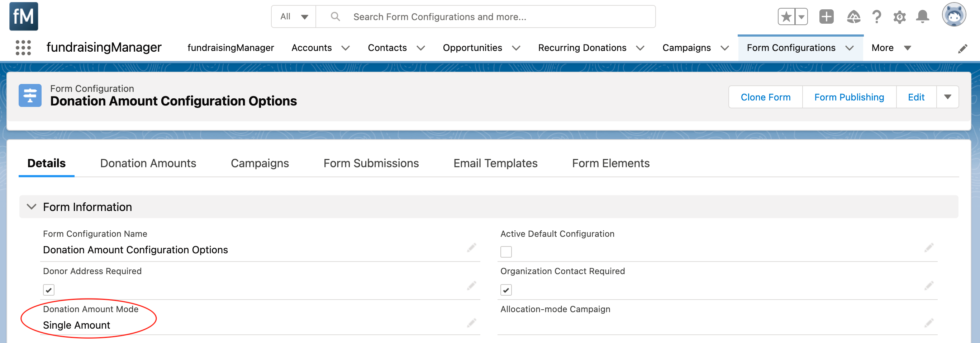Click the Favorites star icon
The height and width of the screenshot is (343, 980).
(x=786, y=17)
